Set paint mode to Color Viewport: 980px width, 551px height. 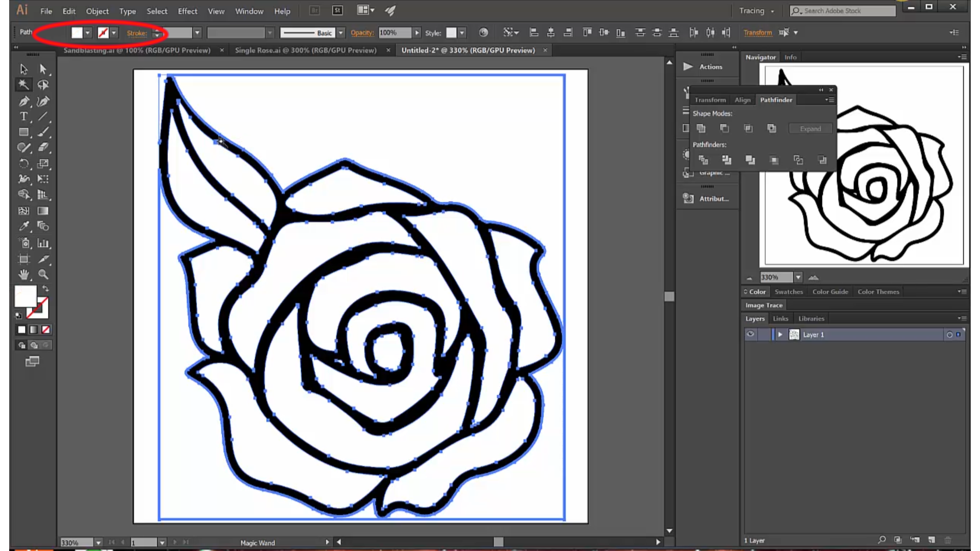click(22, 330)
